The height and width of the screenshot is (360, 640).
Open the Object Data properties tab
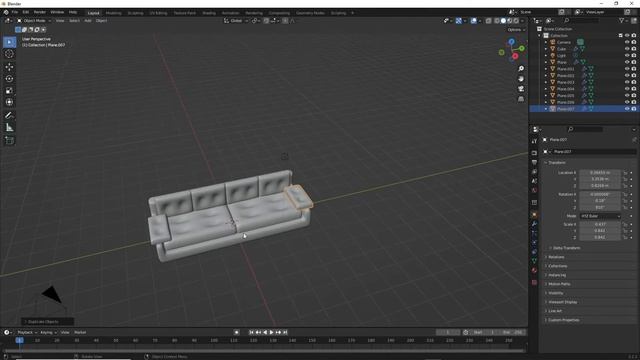(x=534, y=261)
